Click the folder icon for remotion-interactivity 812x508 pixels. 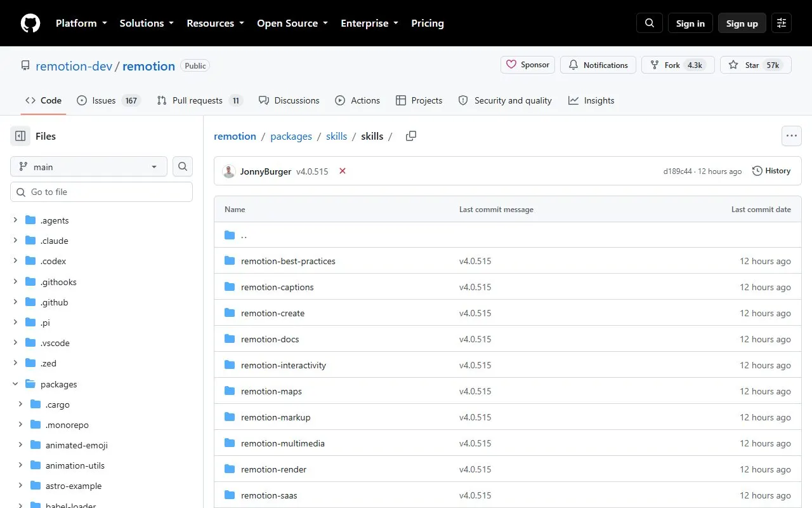pos(230,365)
